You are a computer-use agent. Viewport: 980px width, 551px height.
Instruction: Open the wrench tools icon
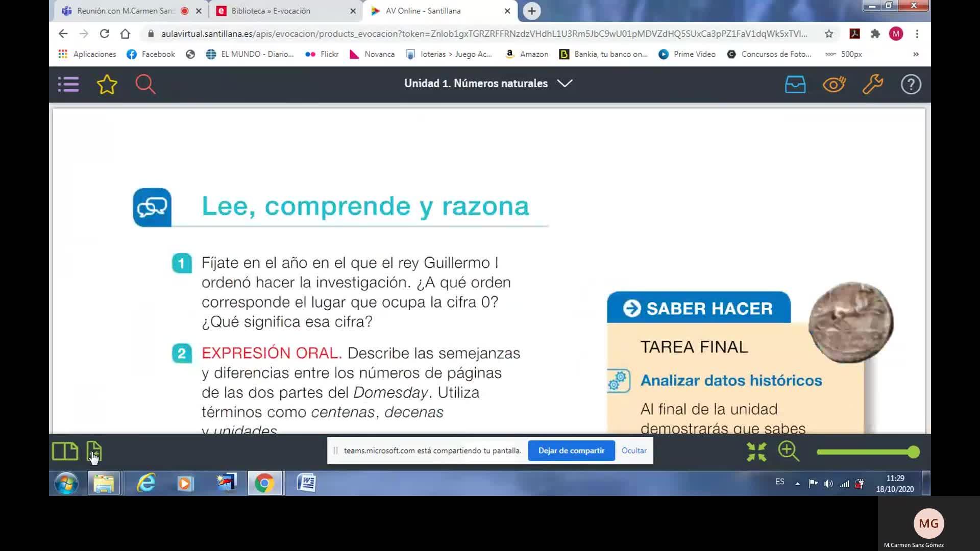coord(872,84)
